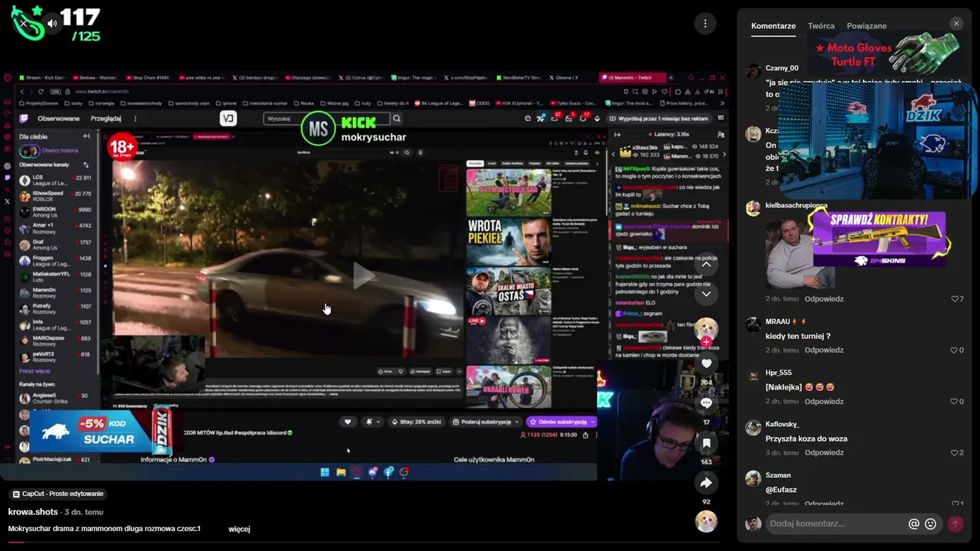Reply to Hpr_555's comment
Screen dimensions: 980x551
824,402
